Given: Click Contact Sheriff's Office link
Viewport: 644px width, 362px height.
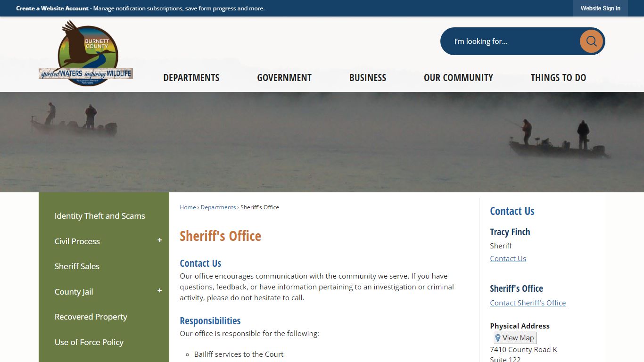Looking at the screenshot, I should [528, 303].
